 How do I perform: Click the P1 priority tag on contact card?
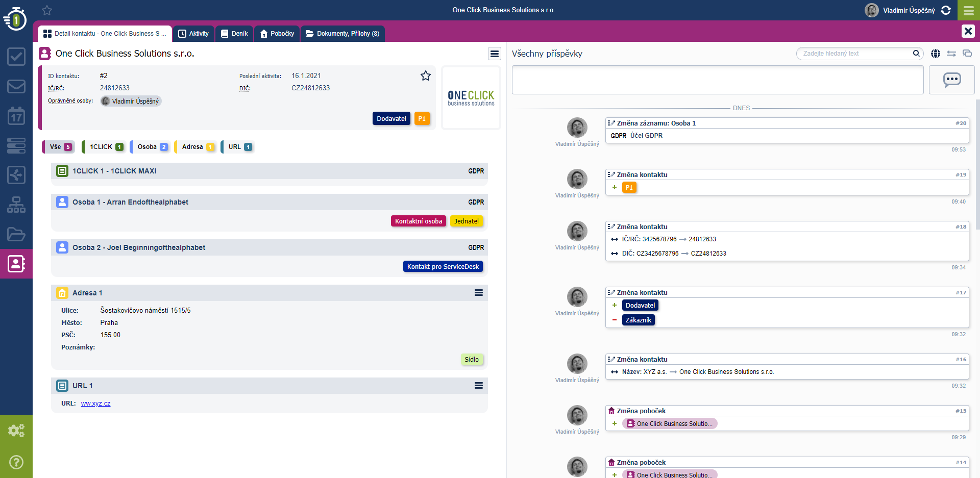coord(422,118)
